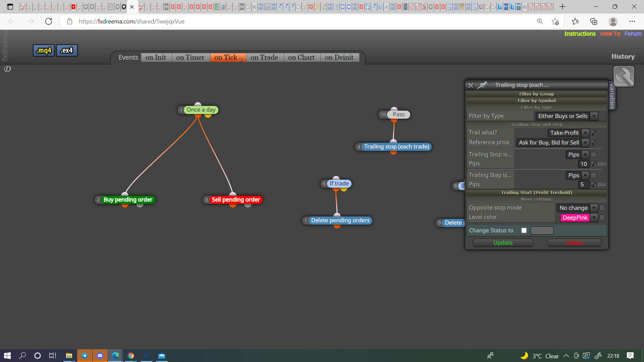Toggle Reference price checkbox
Screen dimensions: 644x362
click(x=594, y=143)
